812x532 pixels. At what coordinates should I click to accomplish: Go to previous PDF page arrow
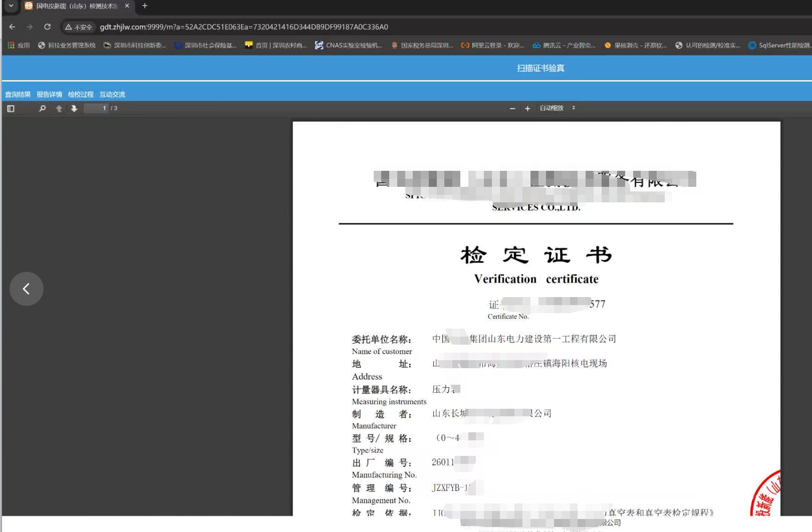coord(59,108)
